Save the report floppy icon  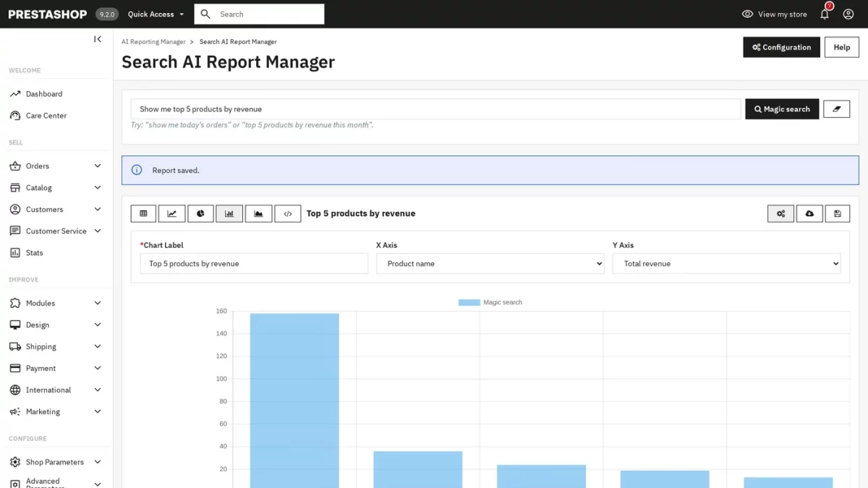point(838,213)
